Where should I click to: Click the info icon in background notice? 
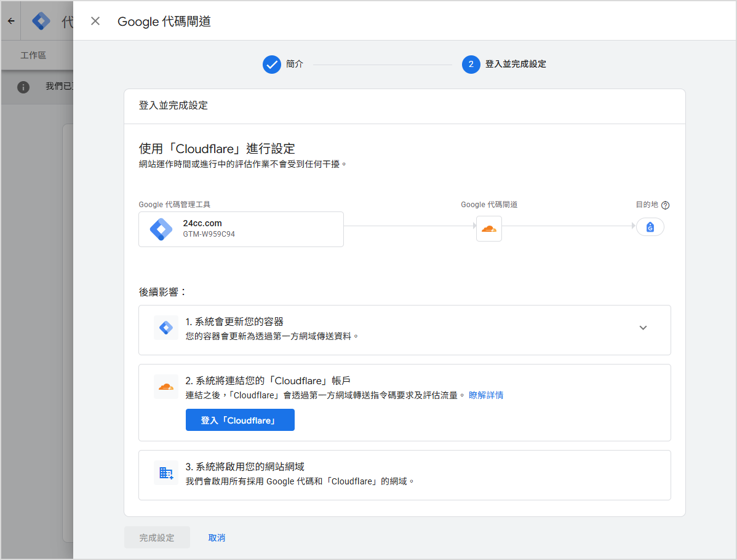coord(23,87)
